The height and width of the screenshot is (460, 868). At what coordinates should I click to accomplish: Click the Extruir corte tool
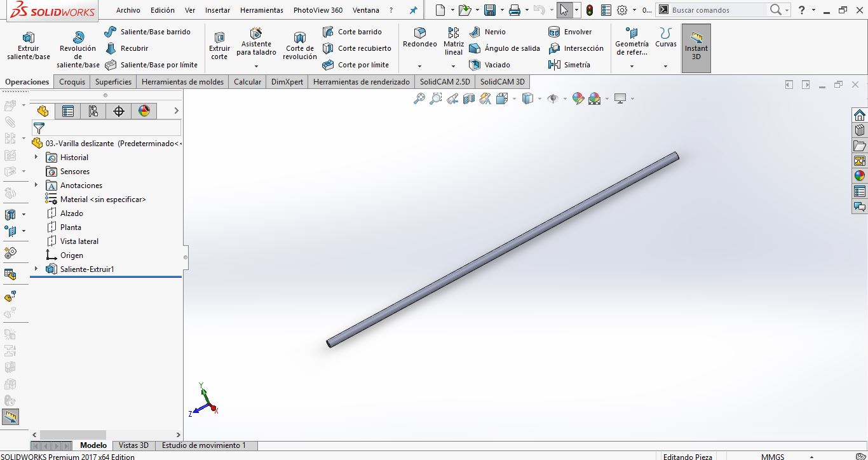[220, 46]
